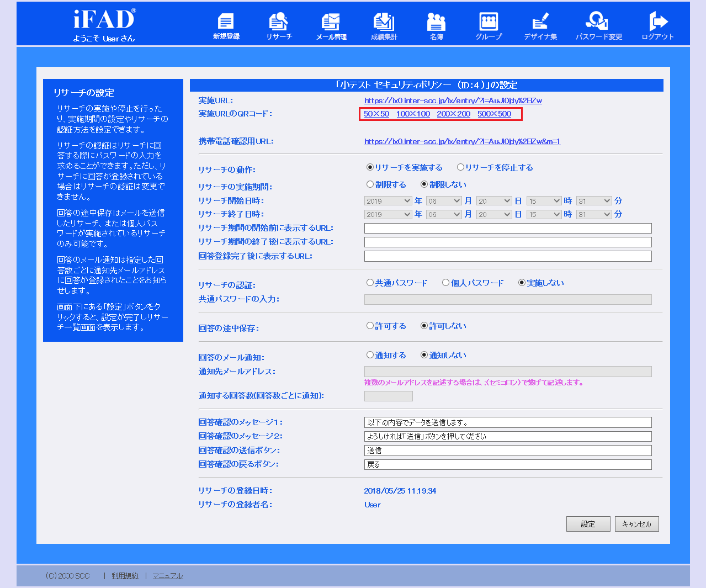Click the 回答確認のメッセージ1 input field
706x588 pixels.
pyautogui.click(x=508, y=422)
